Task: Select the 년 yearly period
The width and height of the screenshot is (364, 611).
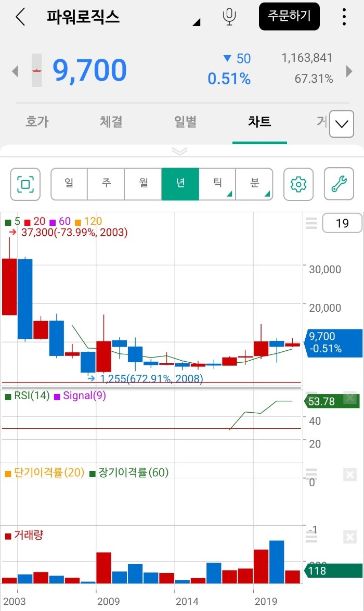Action: [180, 184]
